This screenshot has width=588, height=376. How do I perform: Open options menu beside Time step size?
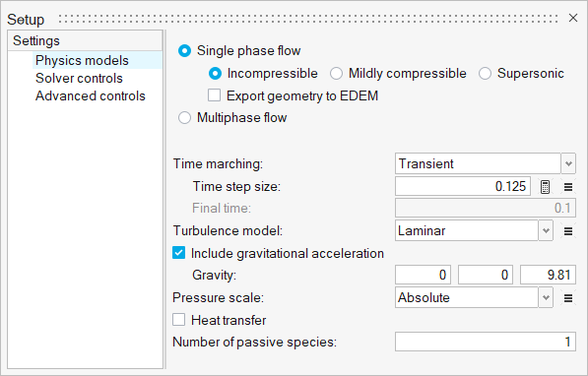568,187
